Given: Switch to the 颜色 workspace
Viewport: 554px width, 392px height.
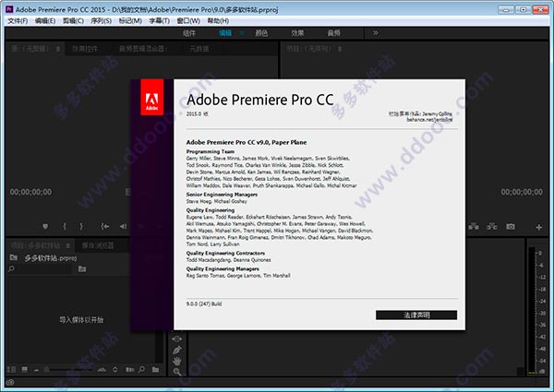Looking at the screenshot, I should [x=261, y=33].
